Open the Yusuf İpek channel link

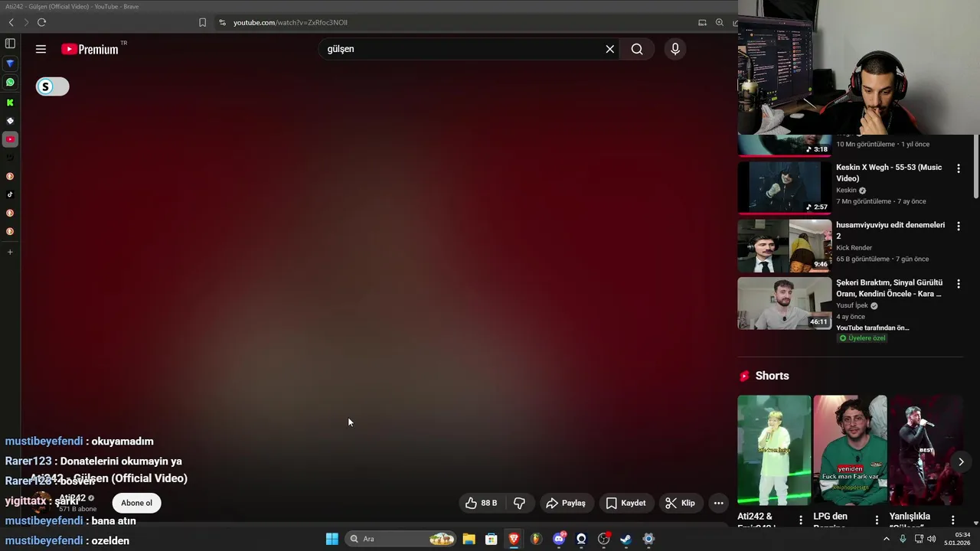click(x=851, y=305)
